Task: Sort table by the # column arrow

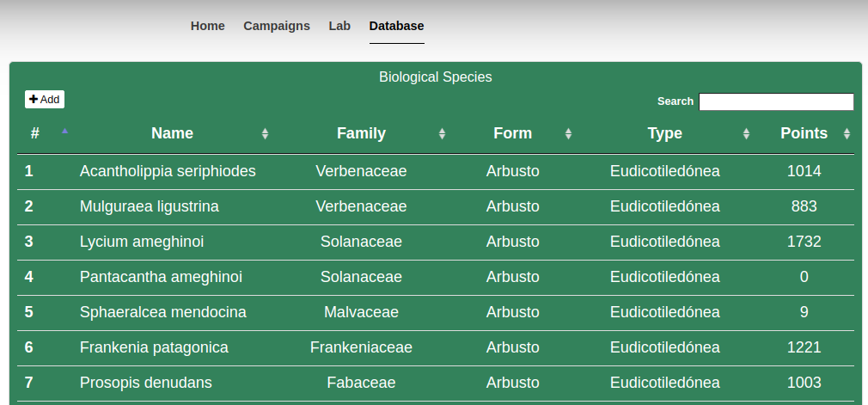Action: pyautogui.click(x=65, y=132)
